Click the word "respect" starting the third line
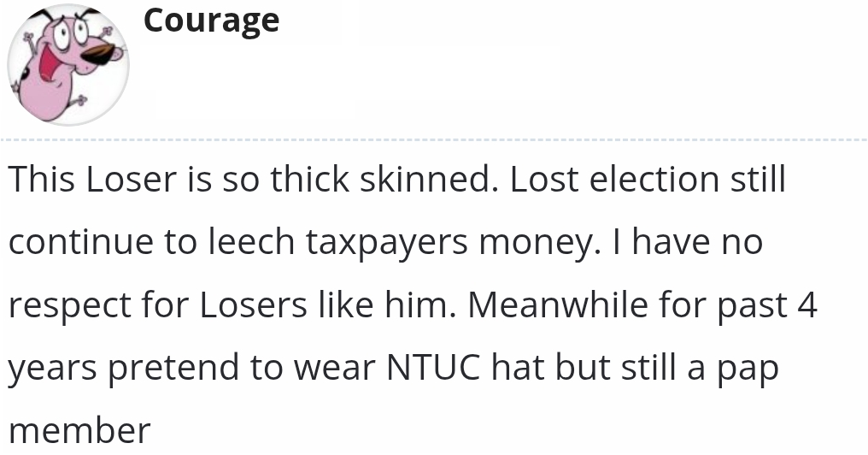868x455 pixels. point(70,305)
